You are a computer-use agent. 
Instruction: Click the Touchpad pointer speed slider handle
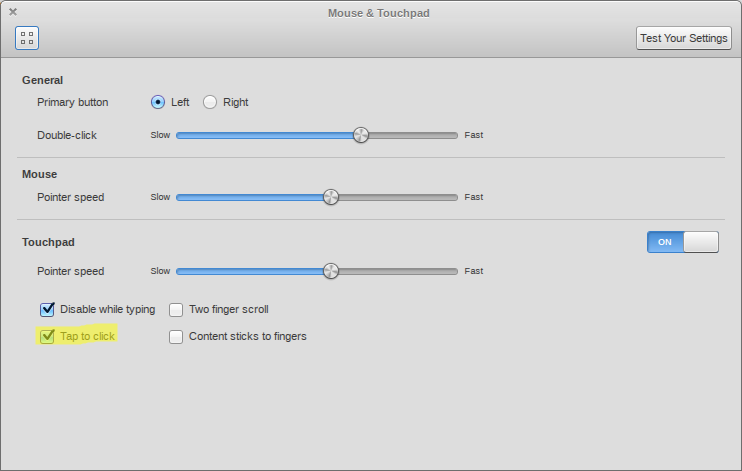coord(331,271)
